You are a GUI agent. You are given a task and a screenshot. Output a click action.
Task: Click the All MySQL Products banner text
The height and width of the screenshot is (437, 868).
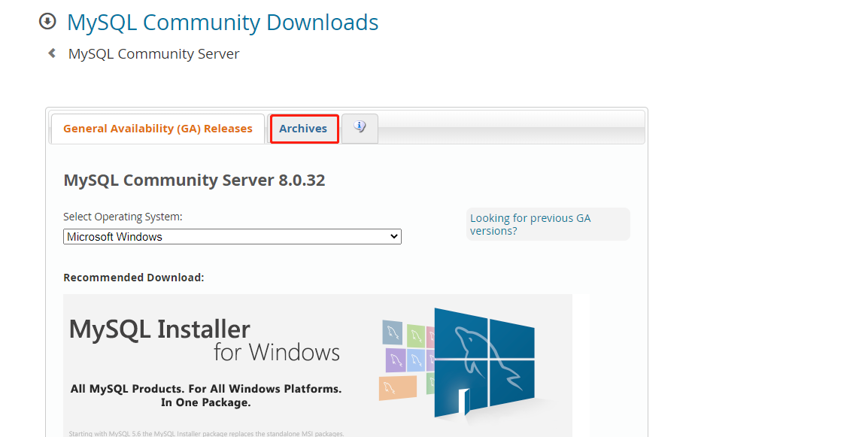click(206, 396)
